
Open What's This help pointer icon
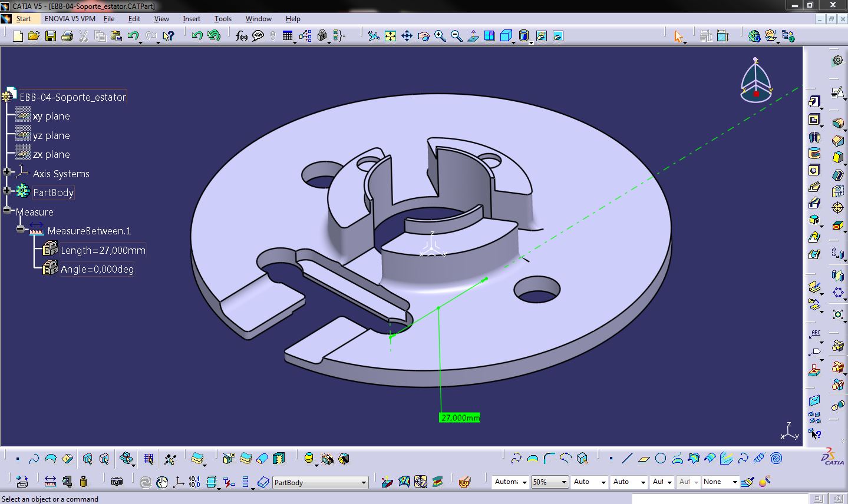tap(169, 36)
